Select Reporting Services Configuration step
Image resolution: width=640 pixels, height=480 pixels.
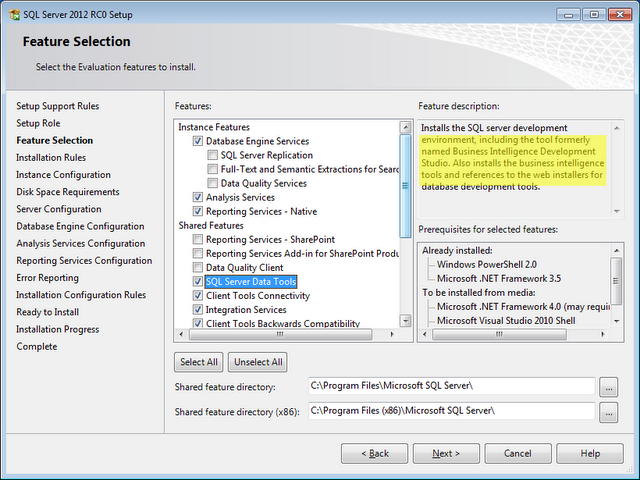pos(84,260)
